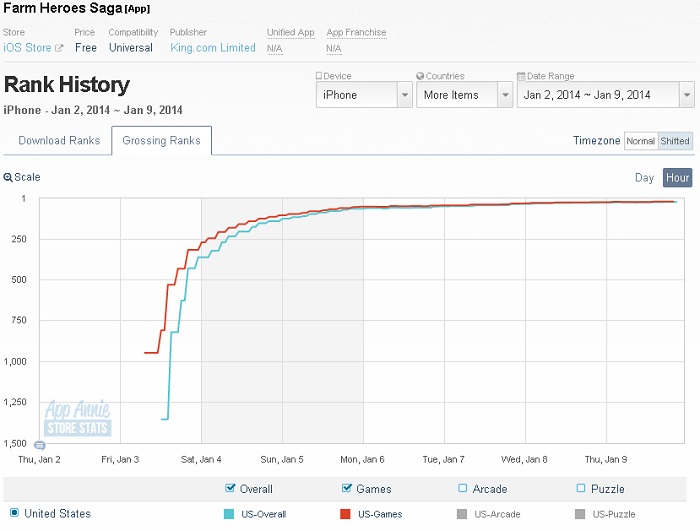This screenshot has height=531, width=700.
Task: Click Unified App N/A value
Action: click(275, 48)
